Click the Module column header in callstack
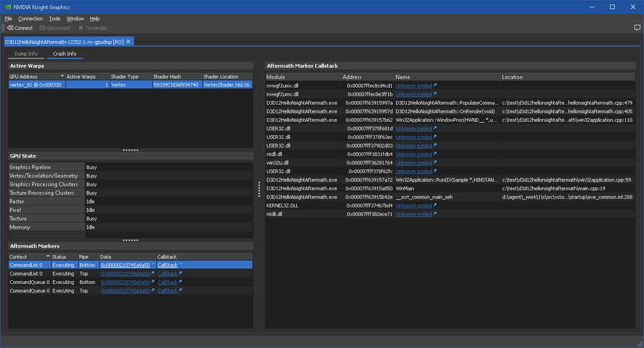644x348 pixels. pos(303,77)
